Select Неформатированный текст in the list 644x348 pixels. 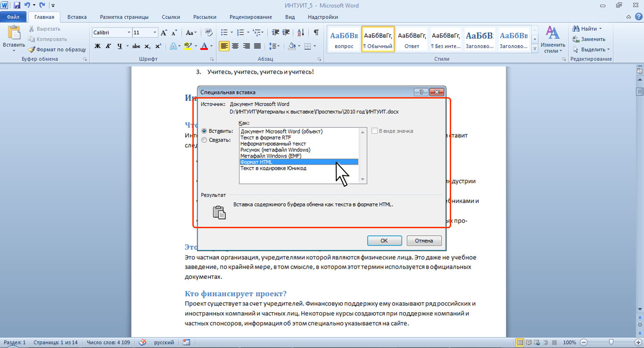pyautogui.click(x=299, y=143)
